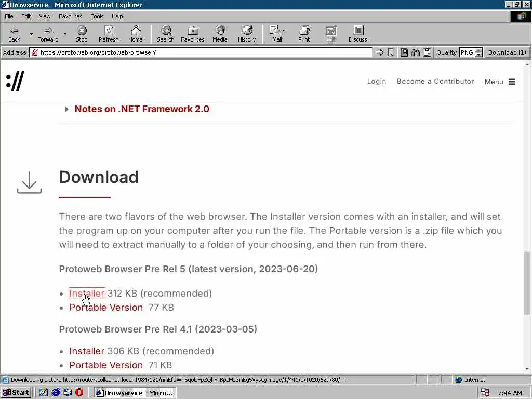This screenshot has height=399, width=532.
Task: Click the Download section heading
Action: [99, 177]
